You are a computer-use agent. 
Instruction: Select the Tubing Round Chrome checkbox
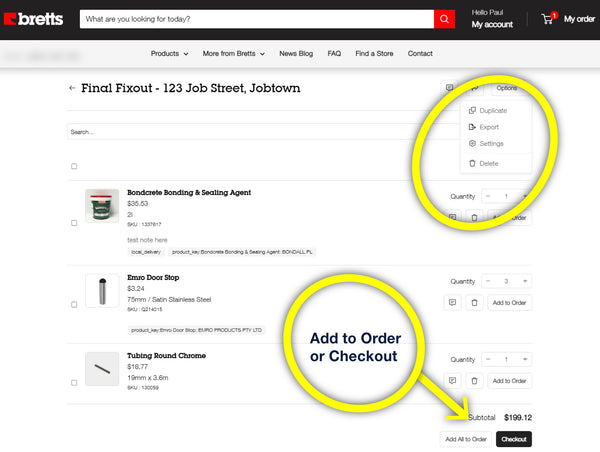tap(74, 383)
